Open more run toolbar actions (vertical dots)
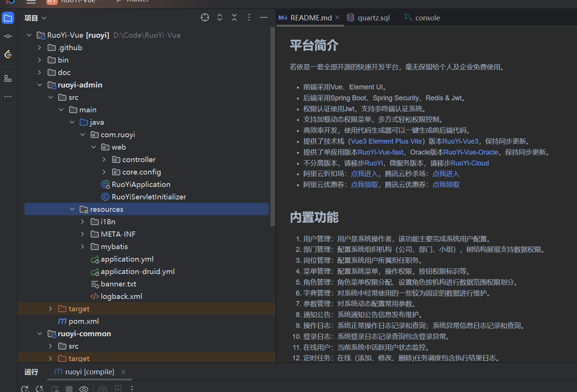The height and width of the screenshot is (392, 577). (x=132, y=389)
